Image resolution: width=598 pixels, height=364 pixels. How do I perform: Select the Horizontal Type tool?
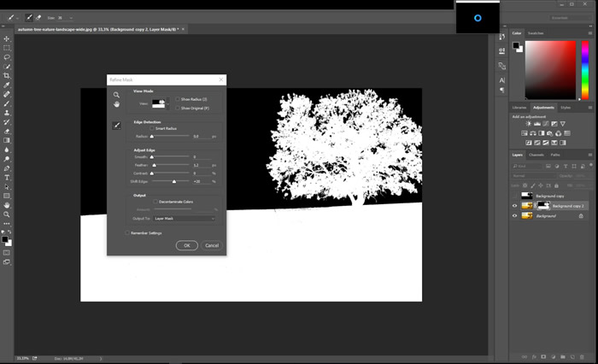coord(7,178)
